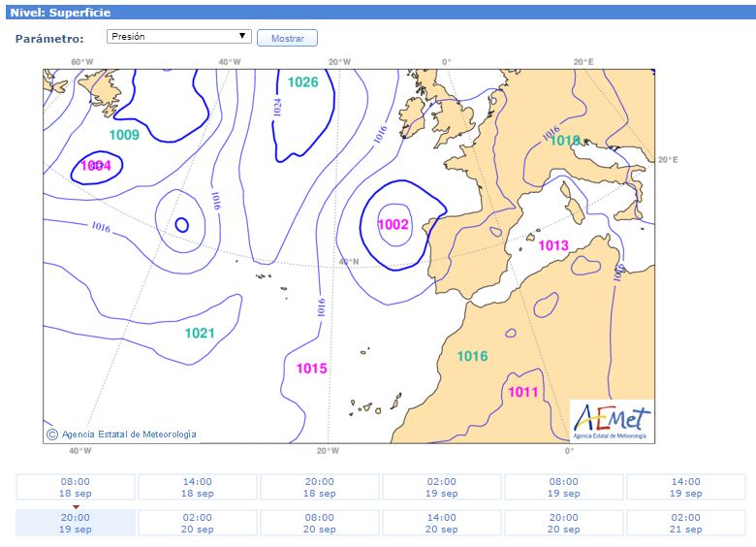The height and width of the screenshot is (547, 756).
Task: Select the 20:00 18 sep time slot
Action: pos(319,487)
